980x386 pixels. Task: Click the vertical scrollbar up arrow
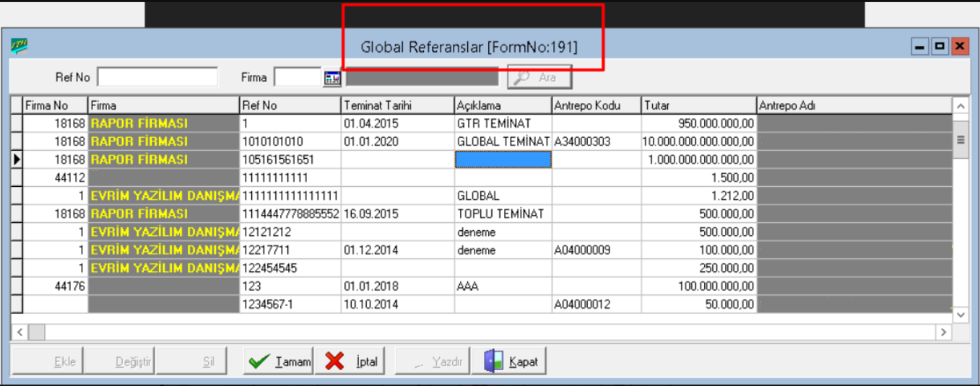point(961,106)
